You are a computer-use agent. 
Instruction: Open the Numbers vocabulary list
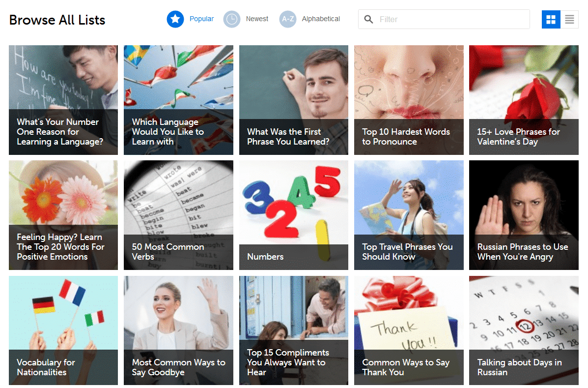pyautogui.click(x=293, y=215)
